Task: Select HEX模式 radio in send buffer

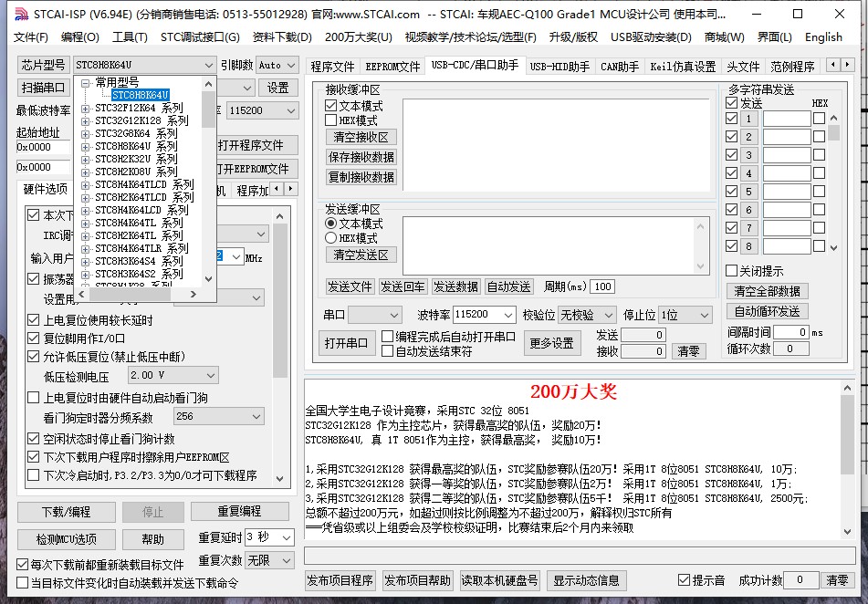Action: [x=331, y=238]
